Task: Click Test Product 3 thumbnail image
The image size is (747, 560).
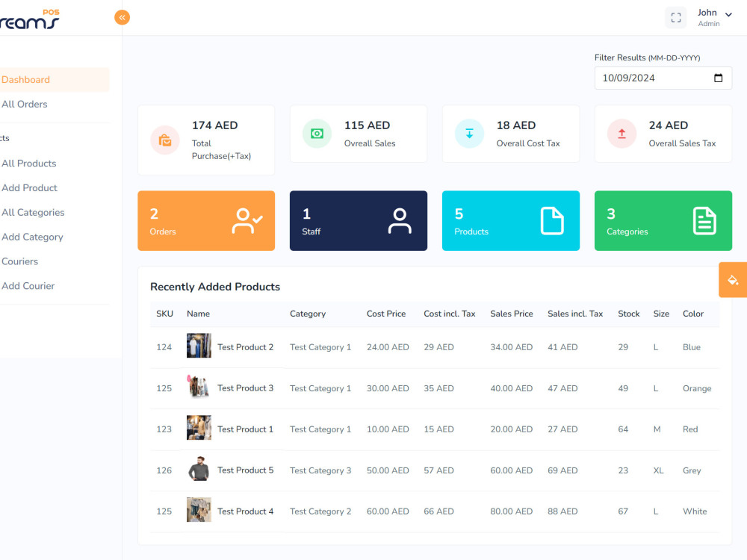Action: 199,387
